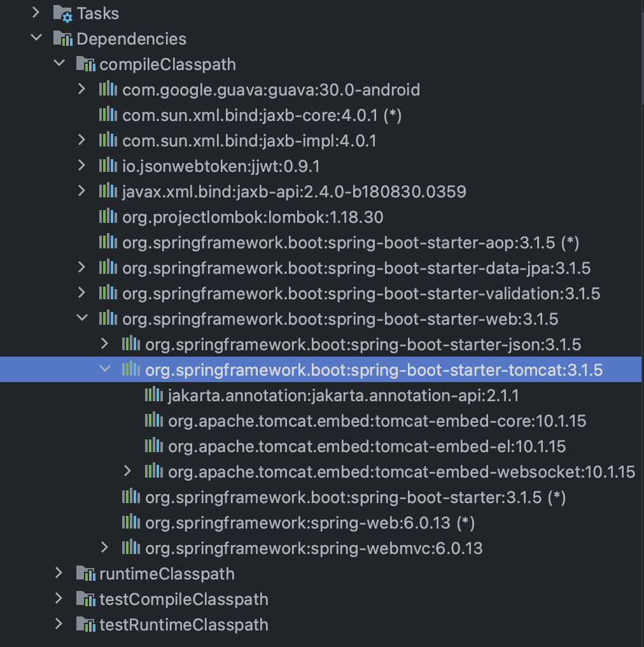Viewport: 644px width, 647px height.
Task: Click the library icon for tomcat-embed-core:10.1.15
Action: click(154, 420)
